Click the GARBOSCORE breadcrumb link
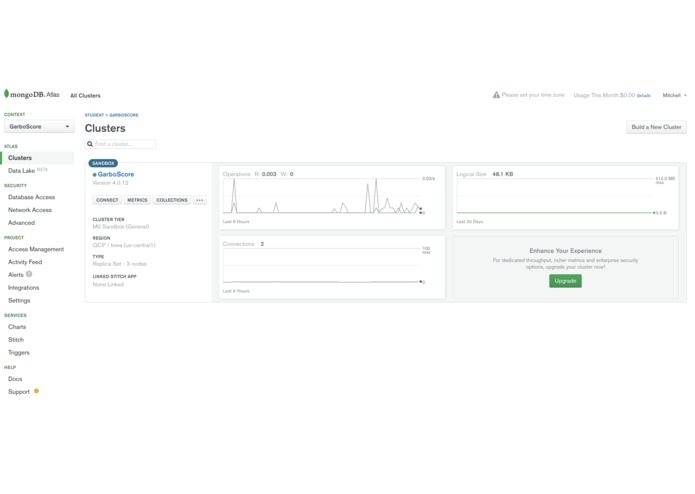Viewport: 695px width, 494px height. 124,115
